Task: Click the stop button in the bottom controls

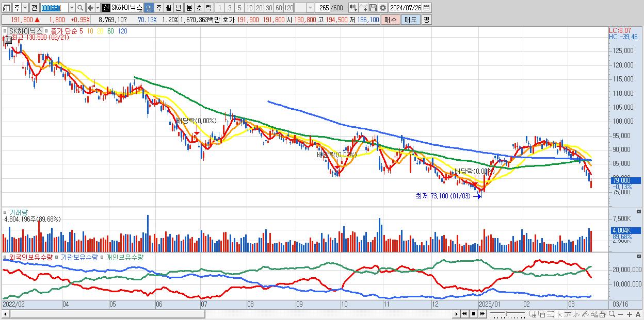Action: [x=473, y=314]
